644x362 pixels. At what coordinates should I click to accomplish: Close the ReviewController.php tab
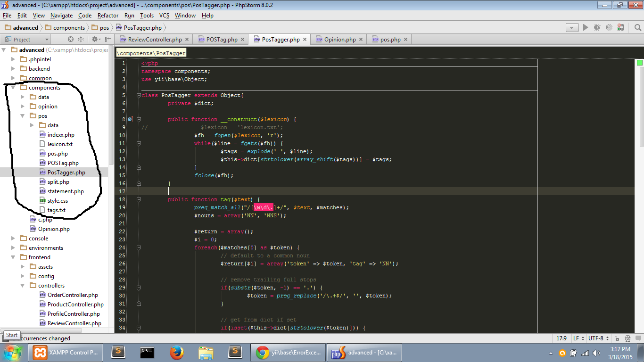187,40
